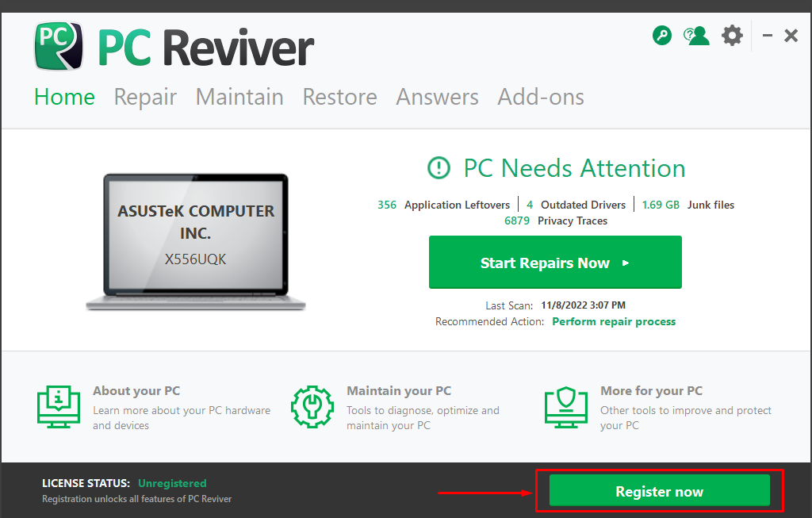Viewport: 812px width, 518px height.
Task: Open settings via the gear icon
Action: (x=732, y=36)
